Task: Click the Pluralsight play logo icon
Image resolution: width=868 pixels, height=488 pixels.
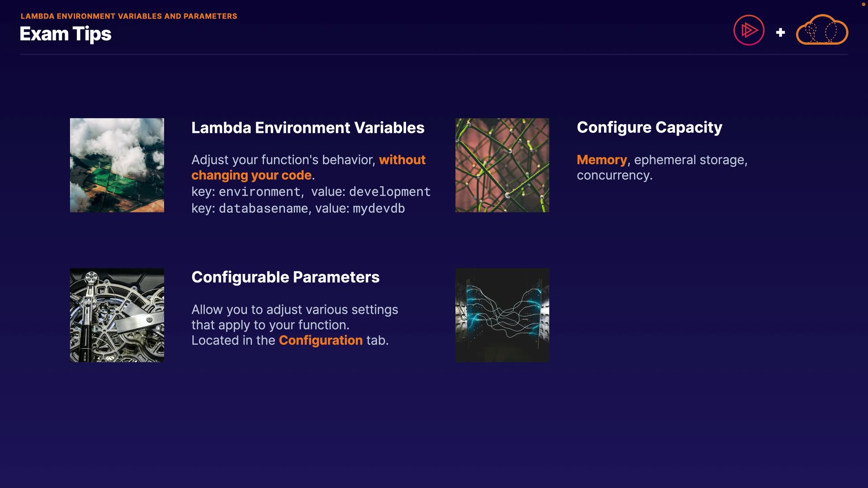Action: tap(749, 30)
